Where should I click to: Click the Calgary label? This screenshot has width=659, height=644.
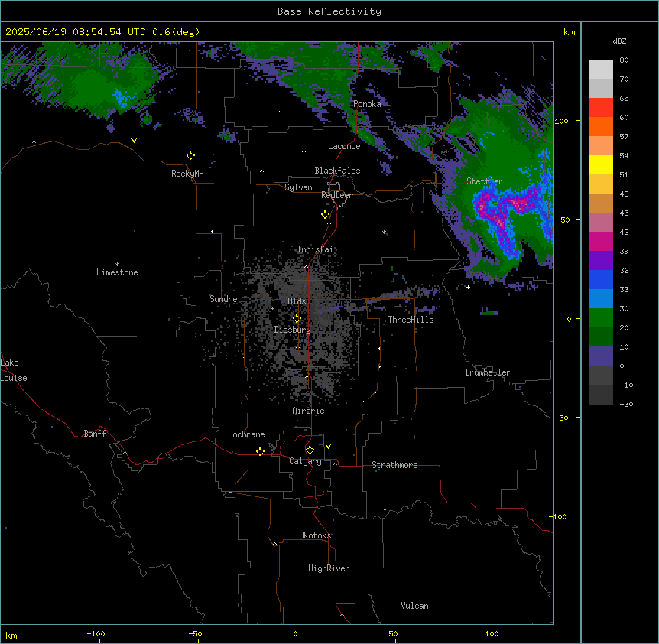point(305,461)
